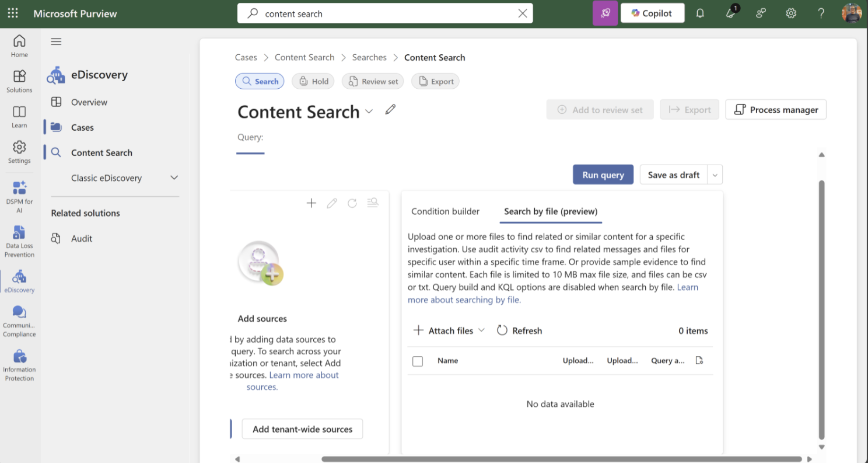Click Cases breadcrumb

pyautogui.click(x=246, y=57)
